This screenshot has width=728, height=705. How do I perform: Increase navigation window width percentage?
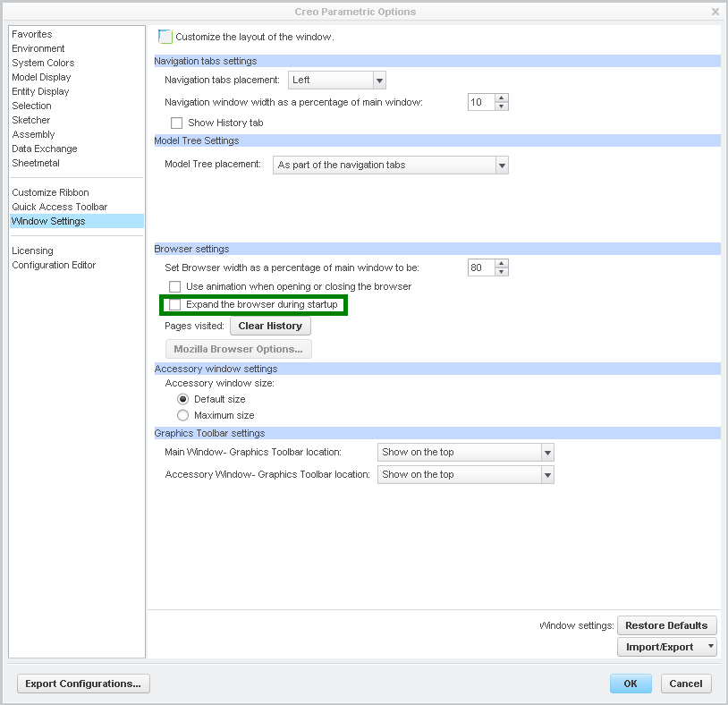502,98
